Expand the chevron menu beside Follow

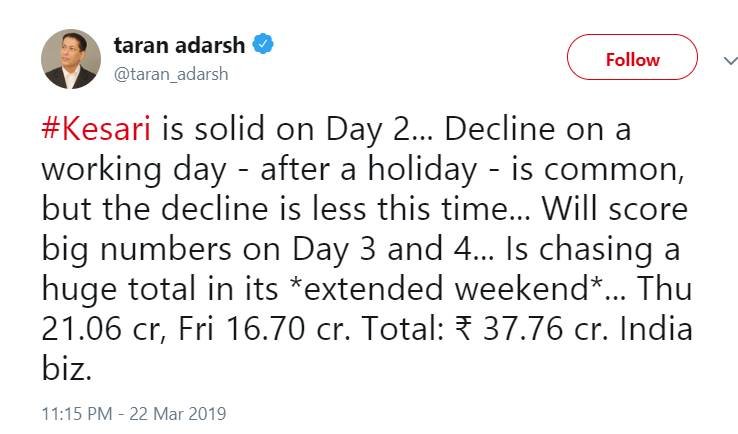[729, 60]
